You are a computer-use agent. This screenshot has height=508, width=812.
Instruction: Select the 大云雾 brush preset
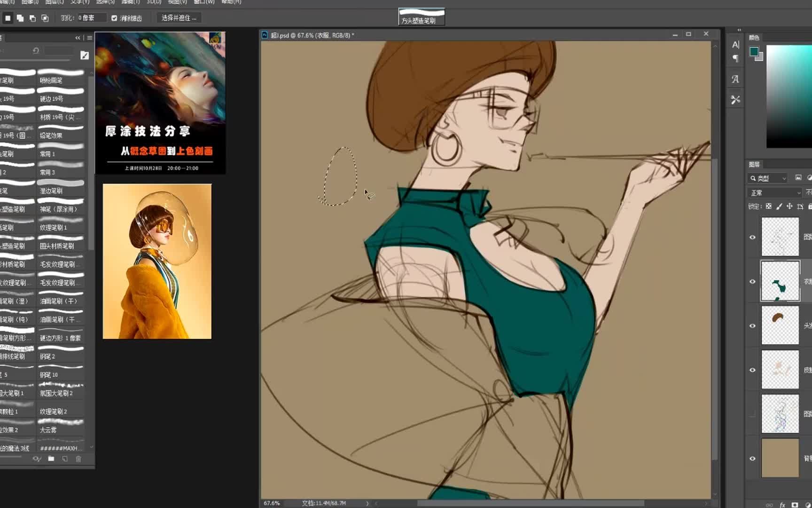pos(61,425)
